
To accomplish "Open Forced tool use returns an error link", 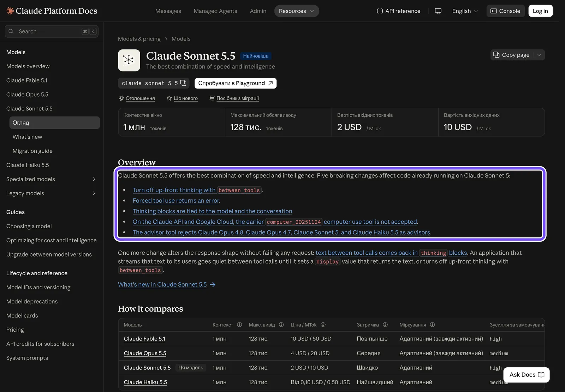I will point(176,200).
